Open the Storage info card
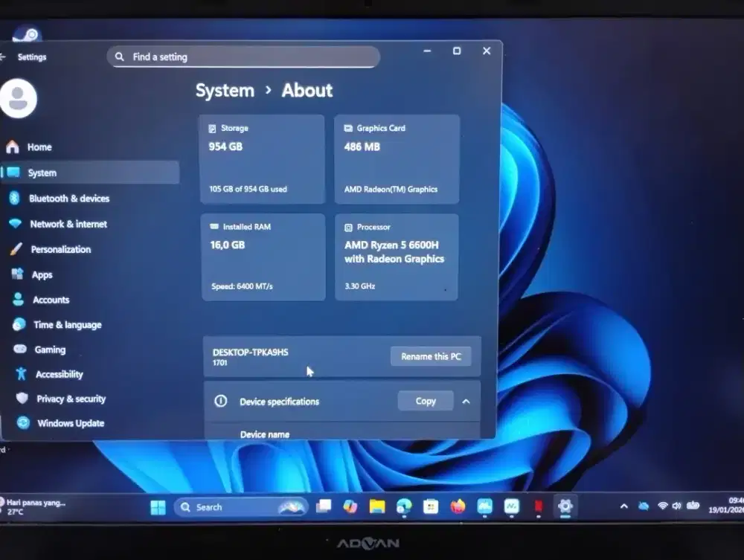 coord(262,159)
